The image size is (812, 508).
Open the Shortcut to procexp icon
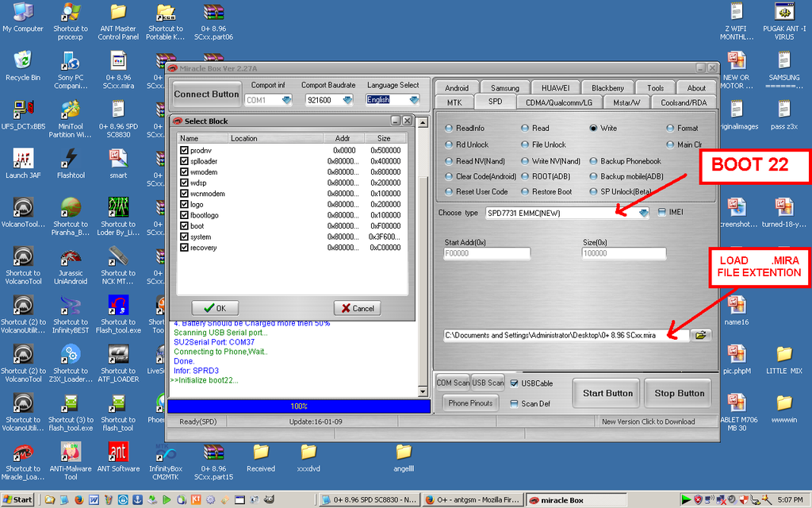pos(71,22)
